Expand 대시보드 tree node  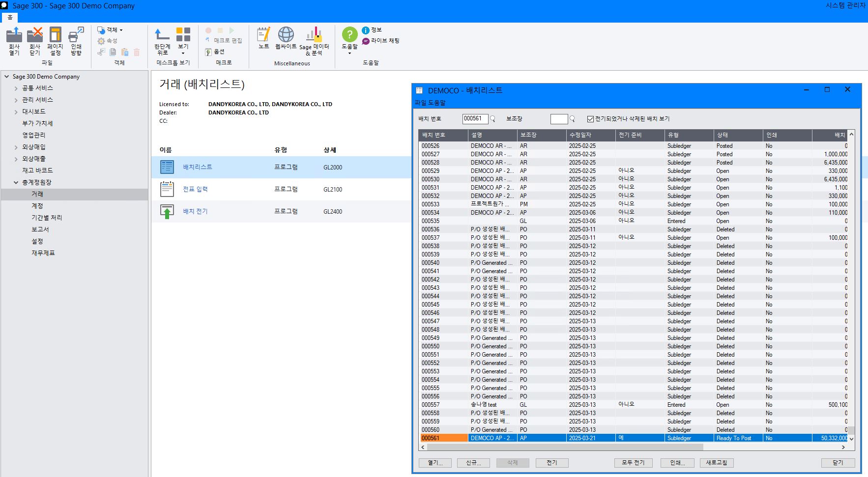click(16, 112)
